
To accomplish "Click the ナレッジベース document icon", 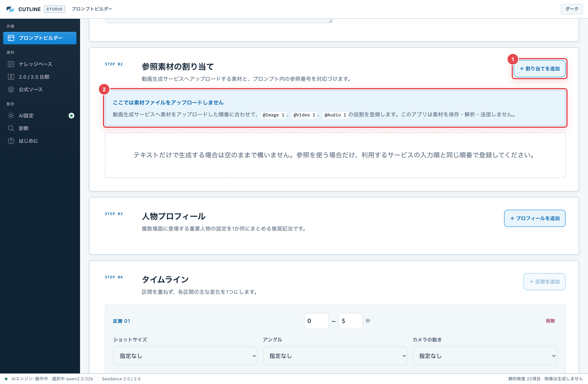I will click(x=11, y=64).
